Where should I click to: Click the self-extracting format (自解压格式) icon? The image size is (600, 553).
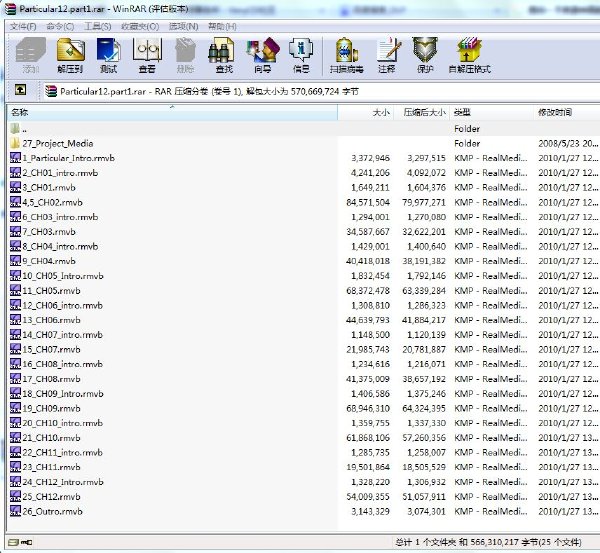coord(470,55)
